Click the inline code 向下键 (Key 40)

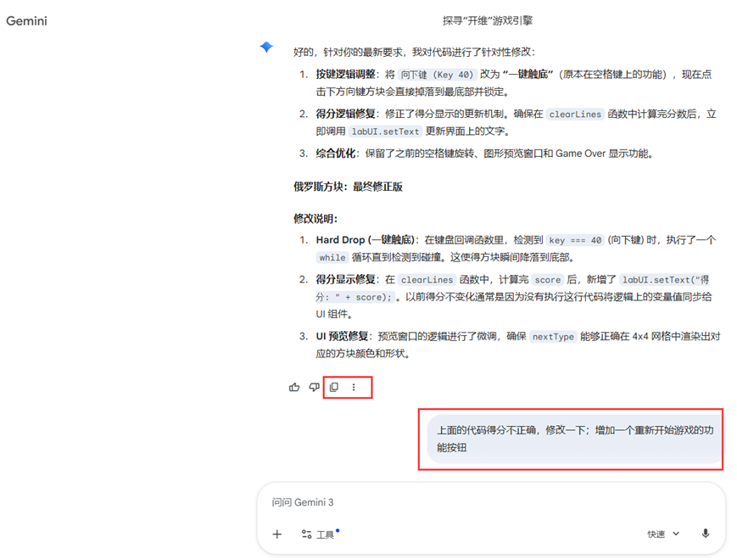coord(437,75)
